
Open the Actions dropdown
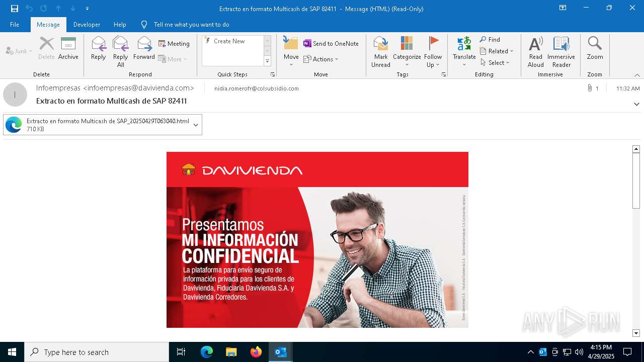[321, 59]
